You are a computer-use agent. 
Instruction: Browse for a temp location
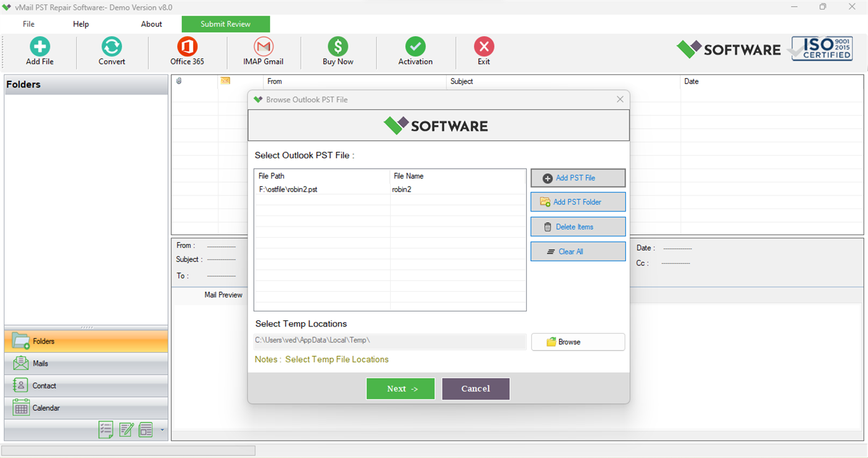pos(578,342)
